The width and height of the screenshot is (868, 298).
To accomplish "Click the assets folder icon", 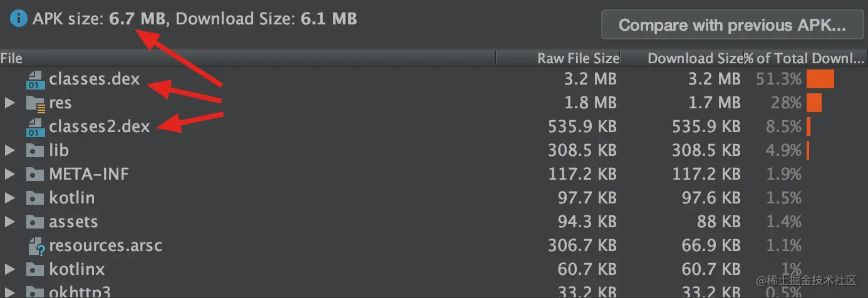I will click(x=34, y=222).
